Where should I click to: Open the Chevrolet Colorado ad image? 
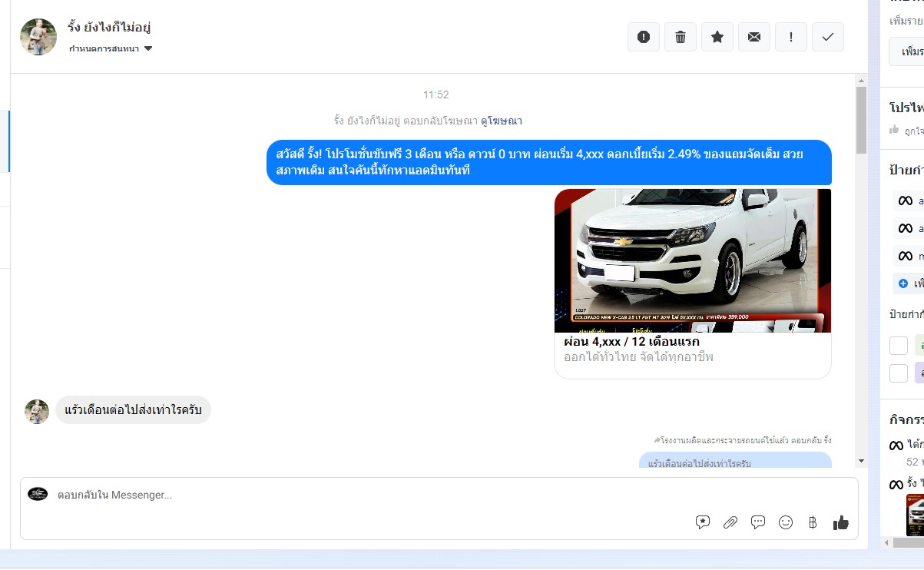(x=692, y=260)
